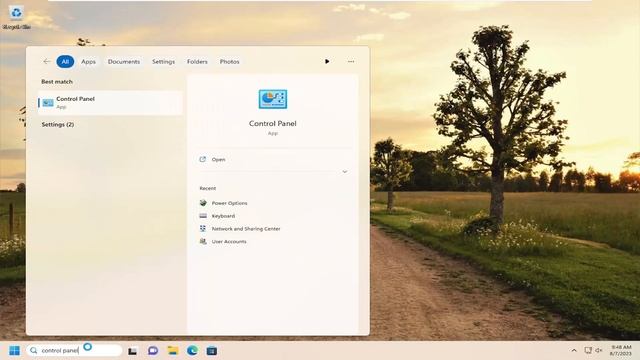Switch to the Photos filter tab
640x360 pixels.
[229, 62]
